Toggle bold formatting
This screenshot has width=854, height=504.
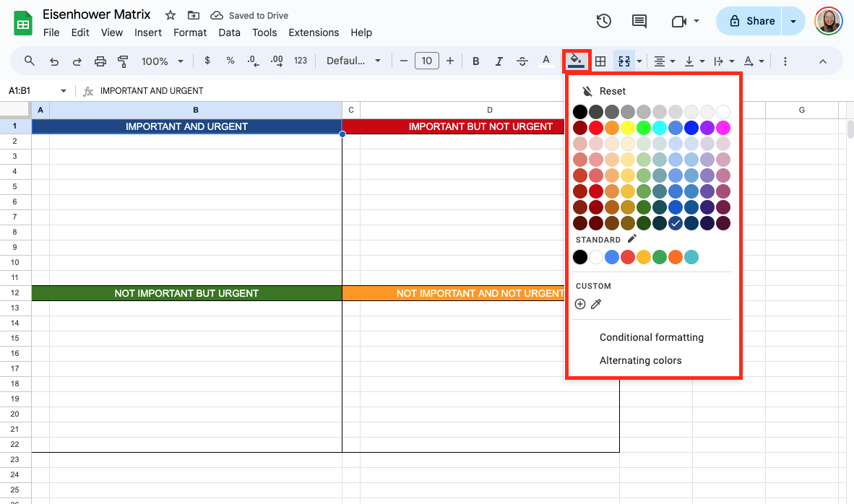[x=475, y=61]
